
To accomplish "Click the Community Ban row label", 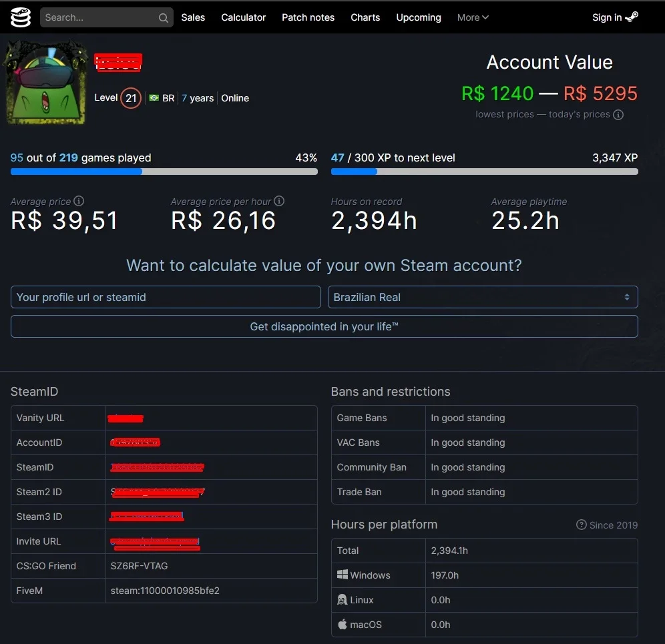I will pos(371,466).
